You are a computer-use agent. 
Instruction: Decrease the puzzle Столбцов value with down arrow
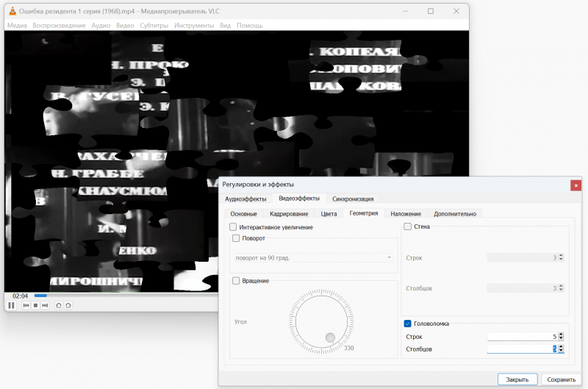pos(562,351)
